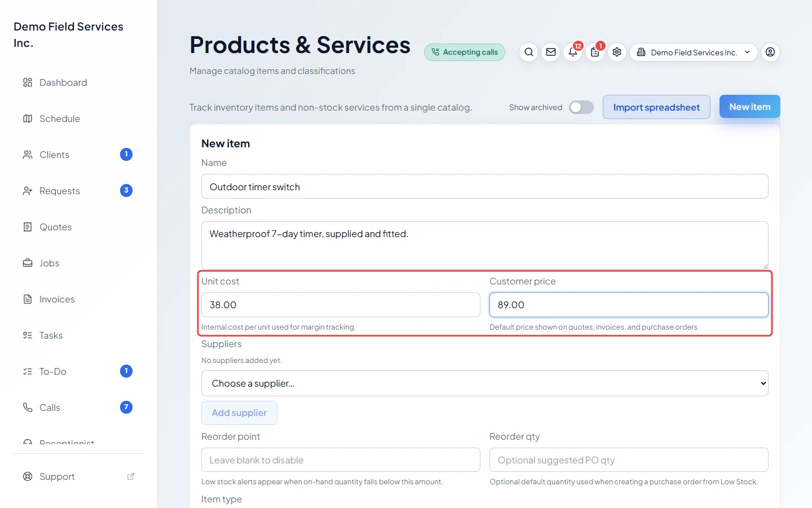
Task: Focus the Name field containing Outdoor timer switch
Action: tap(485, 186)
